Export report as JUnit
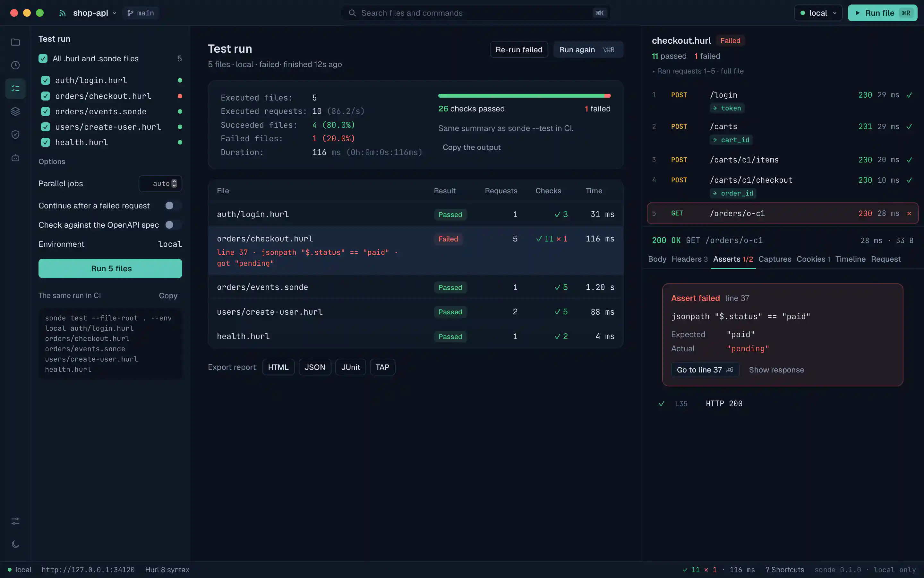 click(x=350, y=367)
